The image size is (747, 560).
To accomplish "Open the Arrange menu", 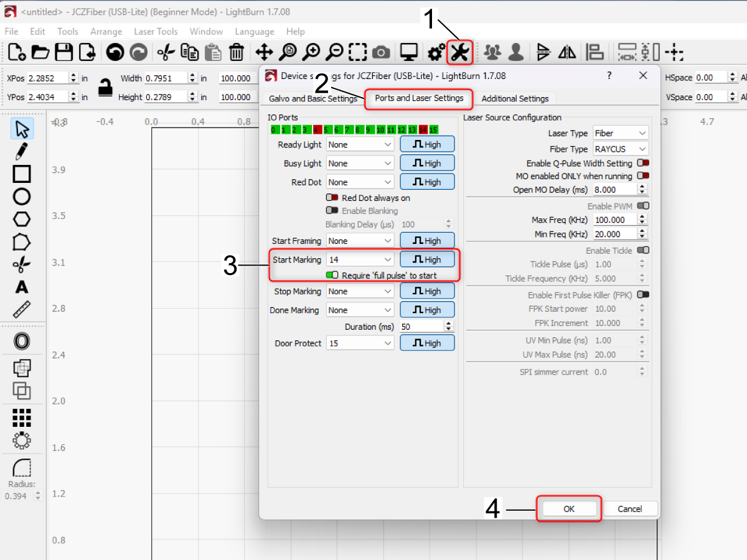I will click(106, 31).
